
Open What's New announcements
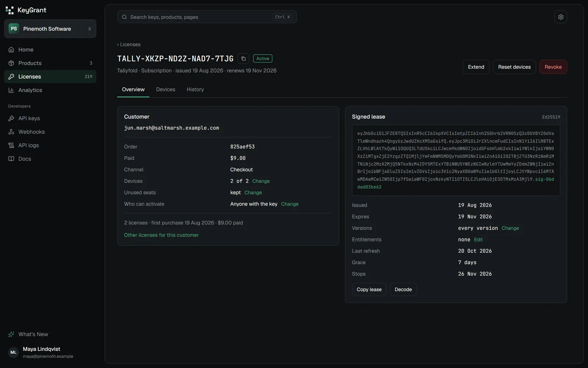(x=50, y=334)
